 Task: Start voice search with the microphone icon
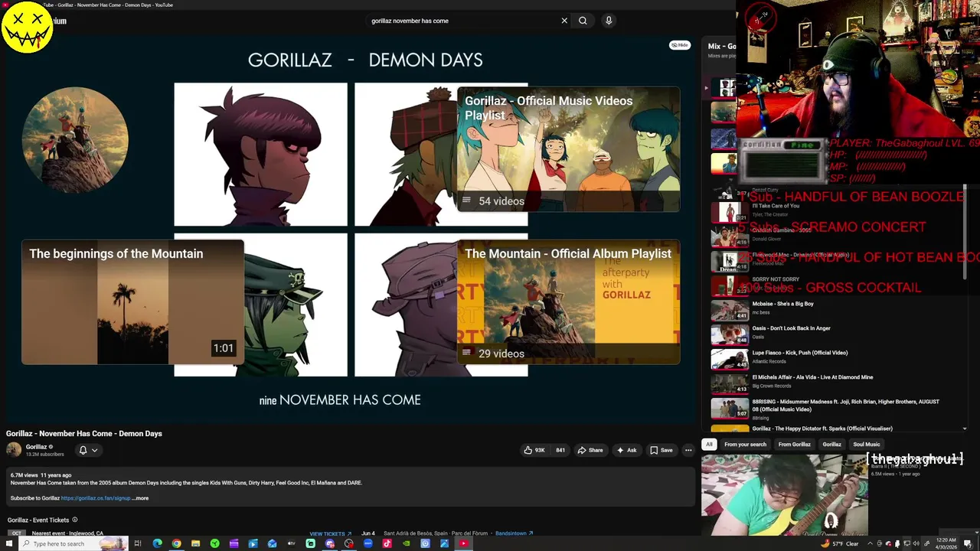coord(609,21)
